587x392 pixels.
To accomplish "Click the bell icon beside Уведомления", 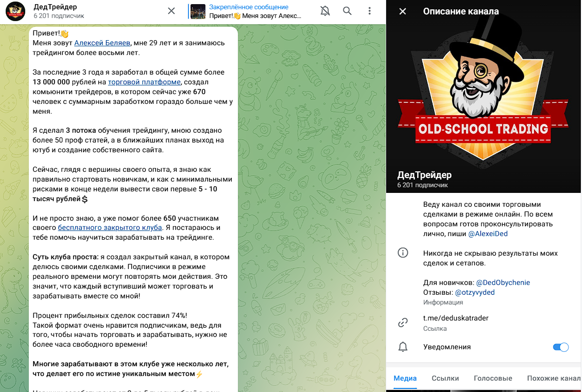I will pos(403,347).
